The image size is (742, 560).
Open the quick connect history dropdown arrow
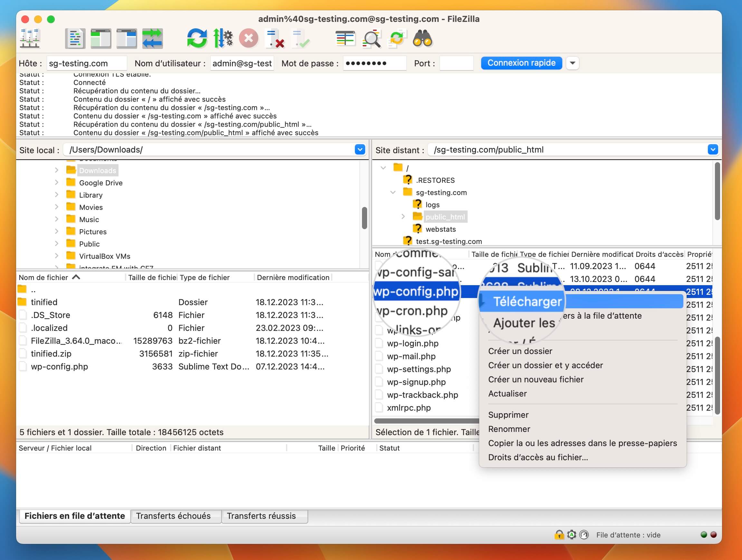[x=573, y=63]
